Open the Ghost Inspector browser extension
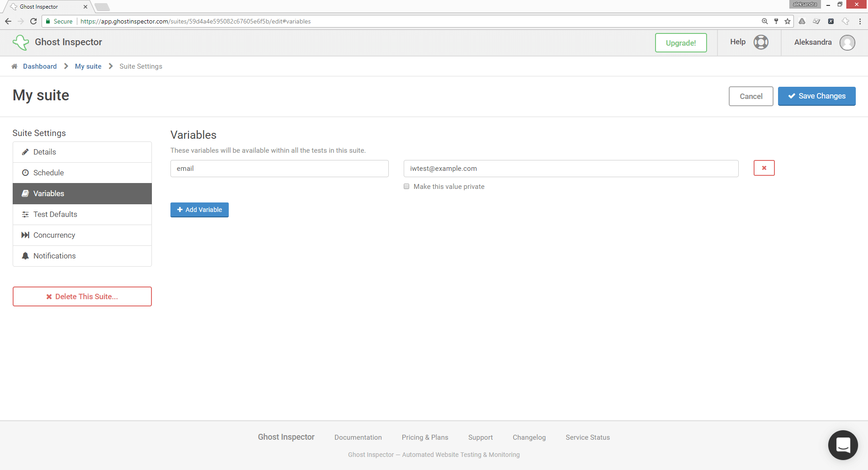868x470 pixels. point(845,21)
